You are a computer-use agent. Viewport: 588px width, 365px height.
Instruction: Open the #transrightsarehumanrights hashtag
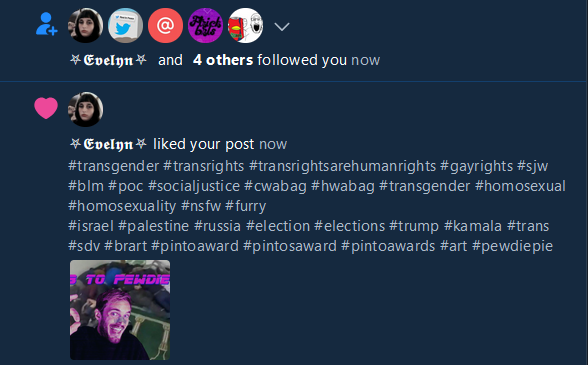coord(342,166)
